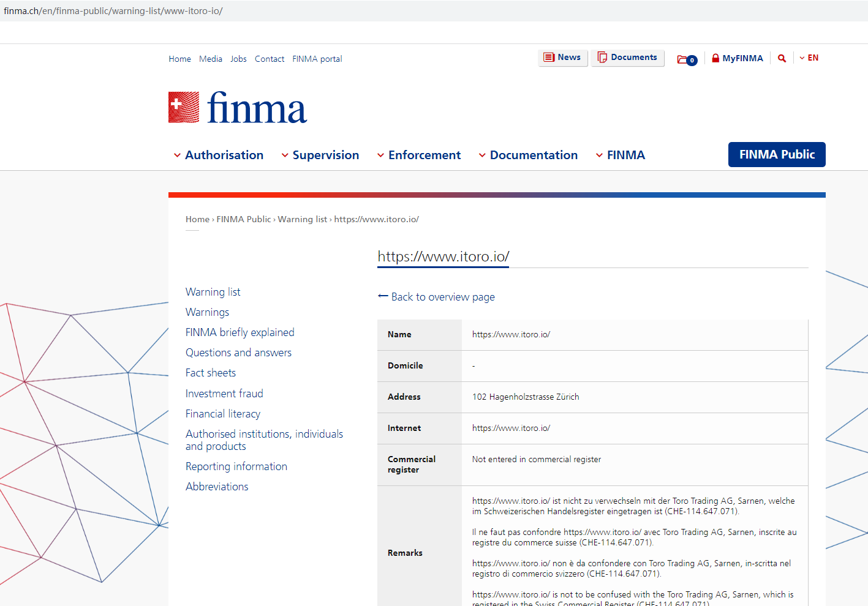The width and height of the screenshot is (868, 606).
Task: Expand the Documentation menu
Action: click(528, 155)
